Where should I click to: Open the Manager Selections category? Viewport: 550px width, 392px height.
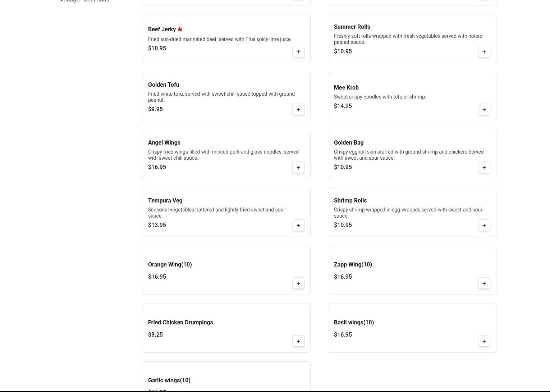(x=84, y=1)
